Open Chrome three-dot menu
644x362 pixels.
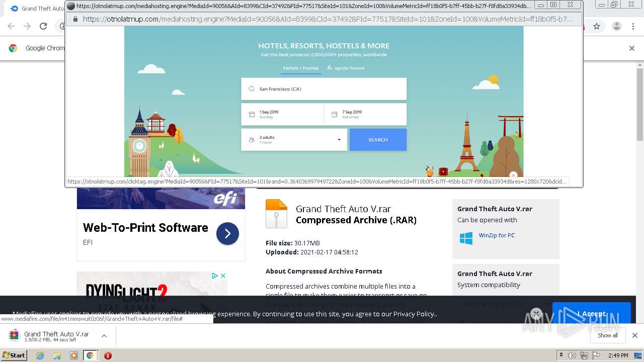tap(633, 26)
